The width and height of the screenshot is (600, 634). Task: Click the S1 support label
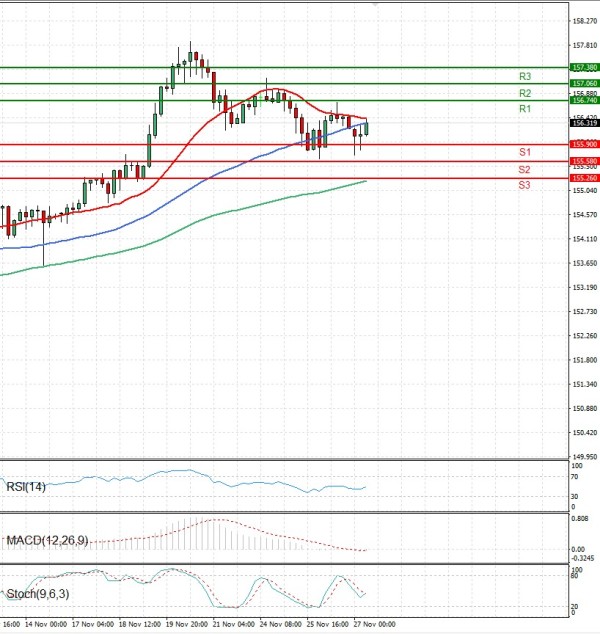524,151
